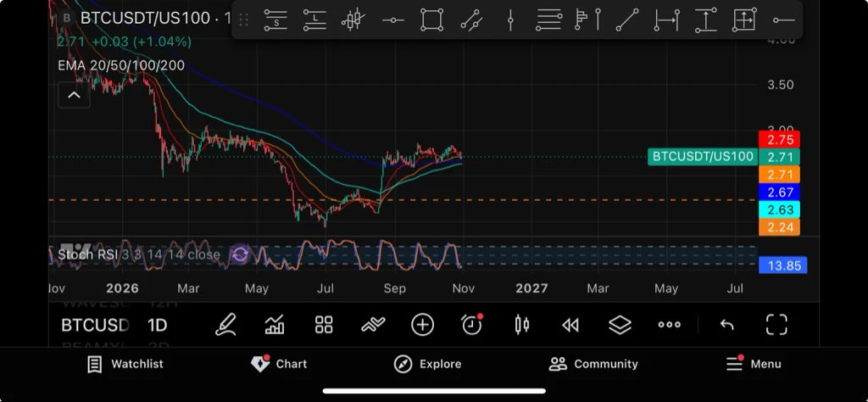This screenshot has width=868, height=402.
Task: Open the alarm clock Alerts icon
Action: click(471, 325)
